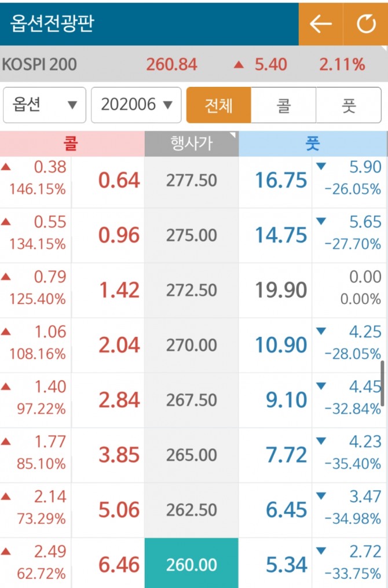This screenshot has height=588, width=388.
Task: Tap call price 0.64 at strike 277.50
Action: coord(119,181)
